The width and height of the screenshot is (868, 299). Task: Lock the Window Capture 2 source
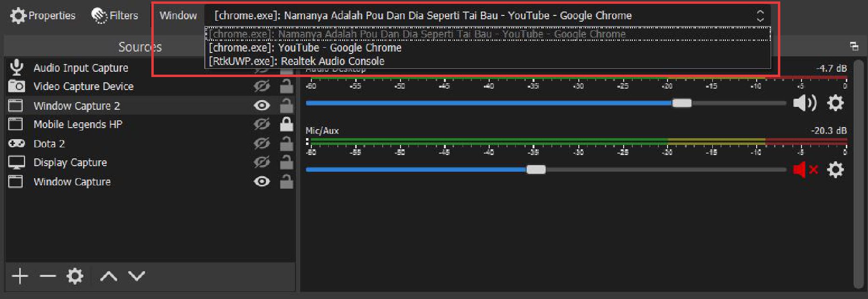[287, 105]
